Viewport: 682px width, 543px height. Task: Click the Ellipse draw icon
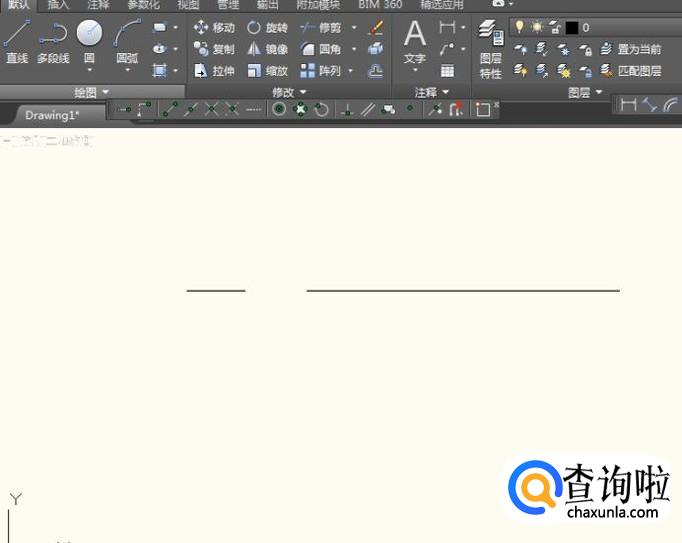coord(160,49)
